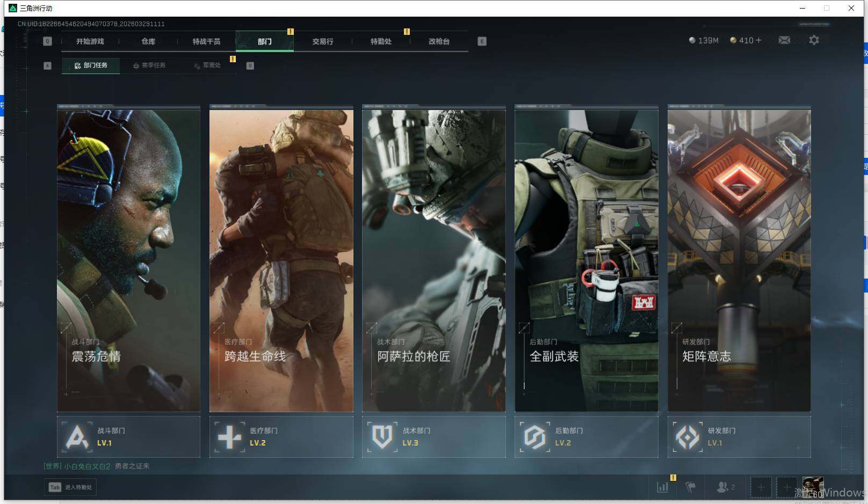
Task: Click the player avatar in bottom bar
Action: click(x=813, y=487)
